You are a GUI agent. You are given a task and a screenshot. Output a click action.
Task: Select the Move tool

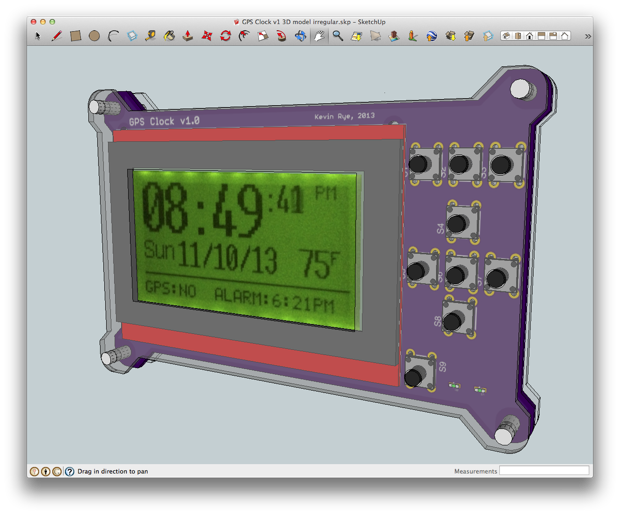tap(206, 36)
